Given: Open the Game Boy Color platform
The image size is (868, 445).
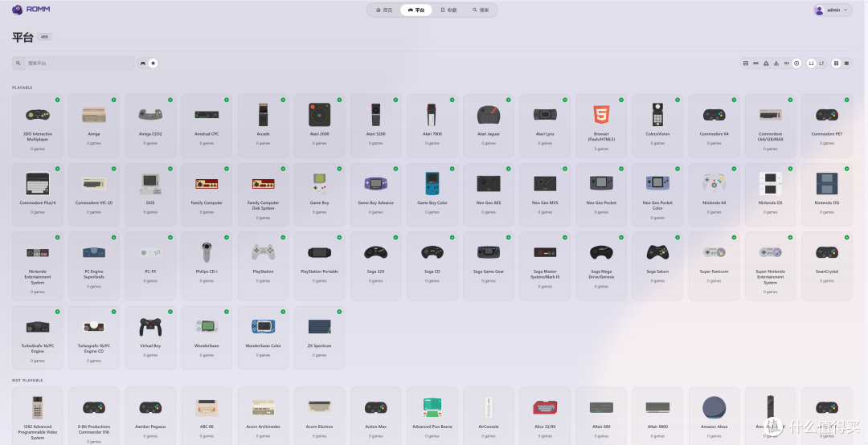Looking at the screenshot, I should pyautogui.click(x=432, y=194).
